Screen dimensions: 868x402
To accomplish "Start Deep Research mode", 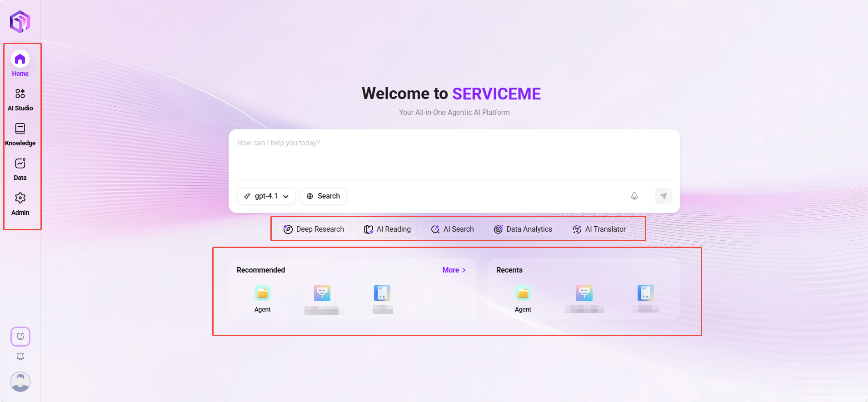I will tap(314, 229).
